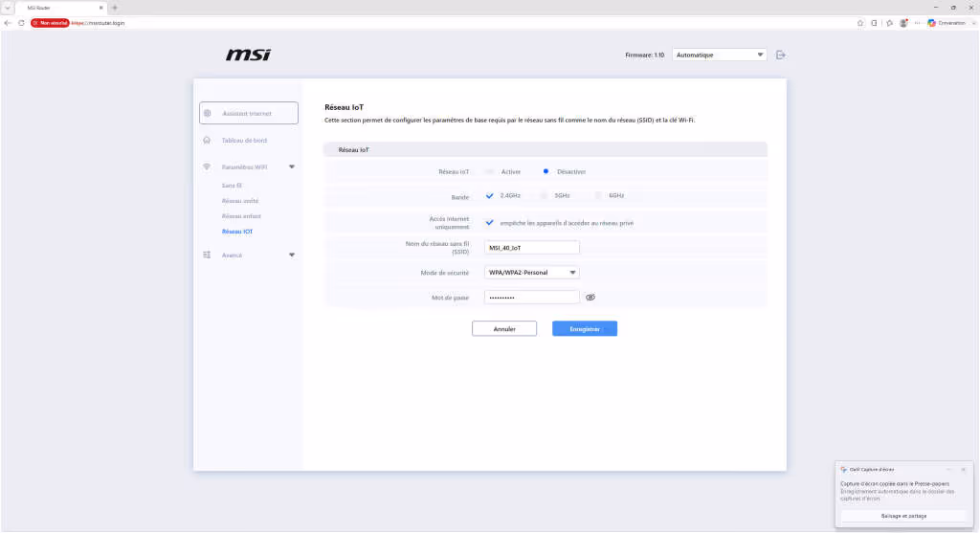Click the globe icon for Assistant Internet
Image resolution: width=980 pixels, height=533 pixels.
(208, 113)
